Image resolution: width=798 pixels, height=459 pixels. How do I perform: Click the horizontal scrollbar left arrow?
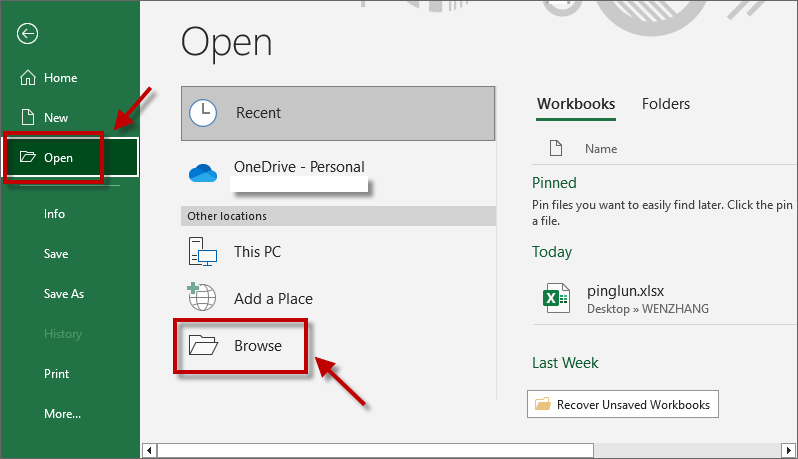[149, 450]
